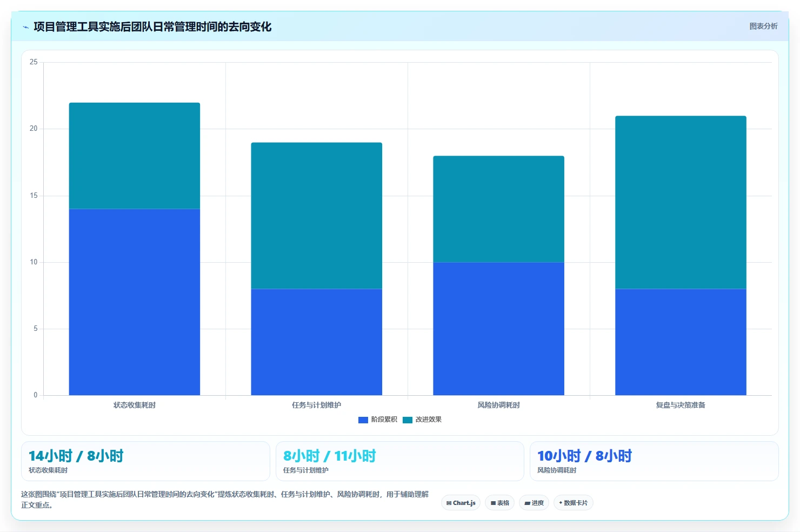Click the x-axis label 任务与计划维护

click(x=317, y=405)
